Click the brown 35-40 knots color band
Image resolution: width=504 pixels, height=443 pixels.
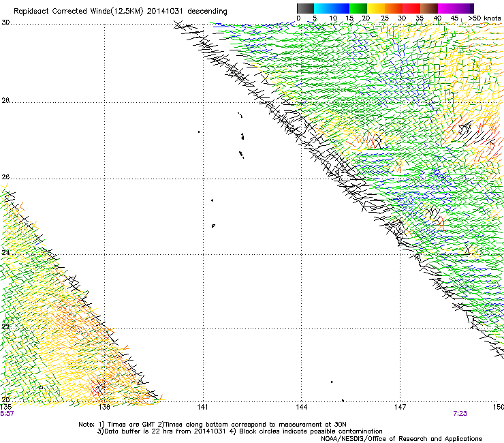[x=429, y=8]
